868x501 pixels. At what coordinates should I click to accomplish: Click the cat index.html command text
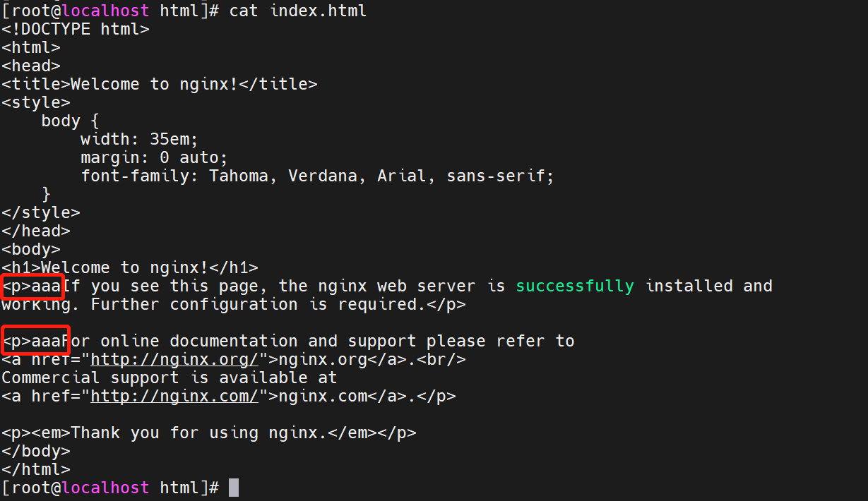[x=297, y=11]
